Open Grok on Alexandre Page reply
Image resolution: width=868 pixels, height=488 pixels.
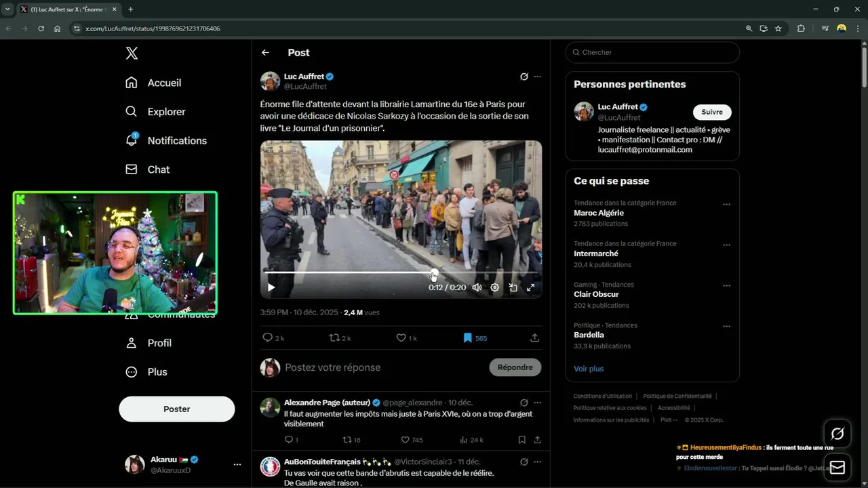click(x=524, y=403)
